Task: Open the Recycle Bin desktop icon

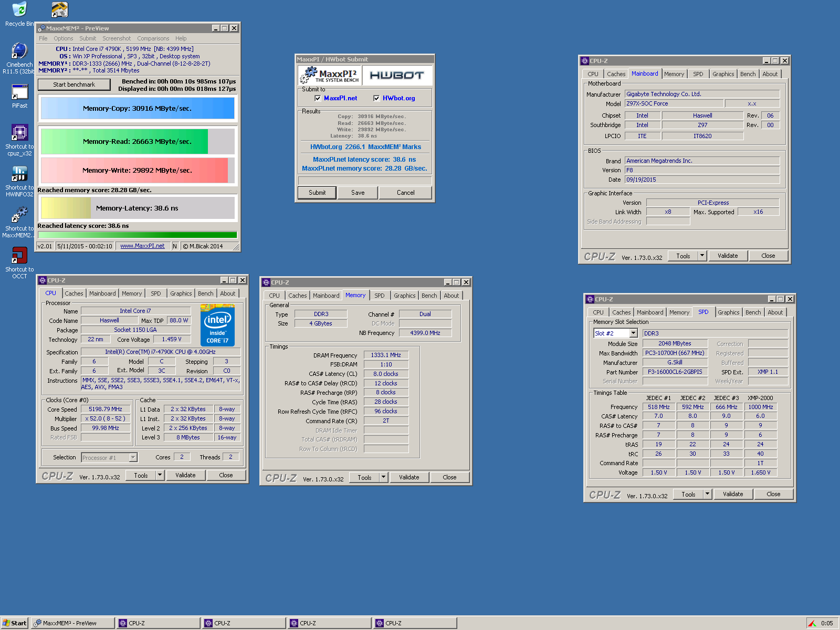Action: 19,9
